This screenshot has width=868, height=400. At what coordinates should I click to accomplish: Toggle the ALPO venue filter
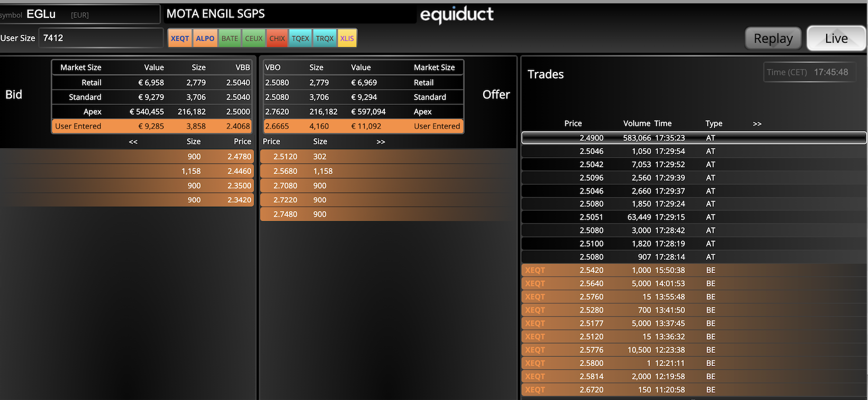tap(205, 38)
